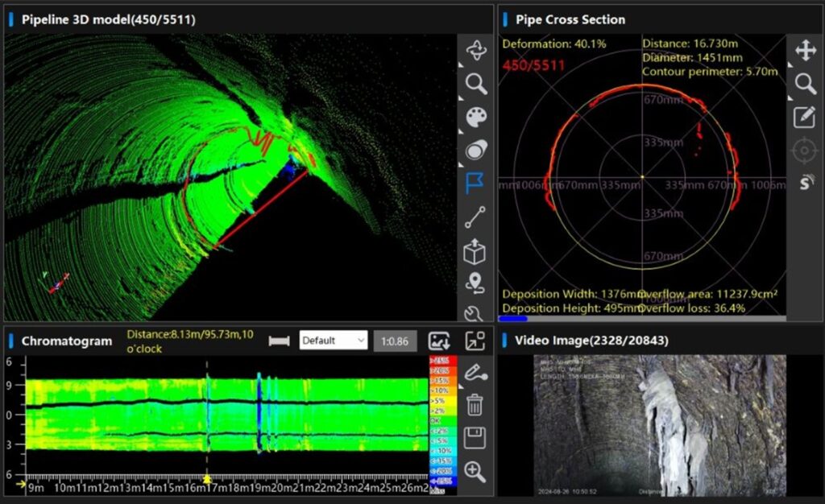
Task: Click the location route pin icon
Action: point(475,283)
